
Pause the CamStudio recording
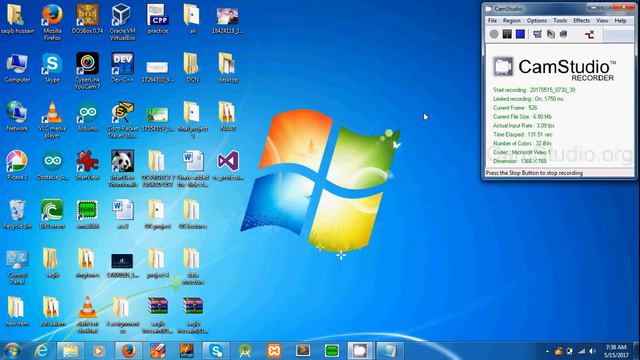coord(507,34)
